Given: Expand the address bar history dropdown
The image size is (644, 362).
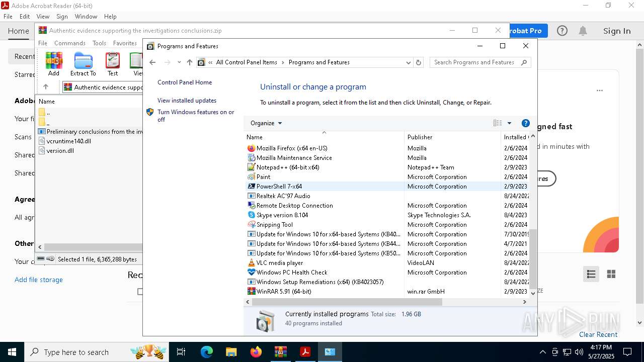Looking at the screenshot, I should pyautogui.click(x=408, y=62).
